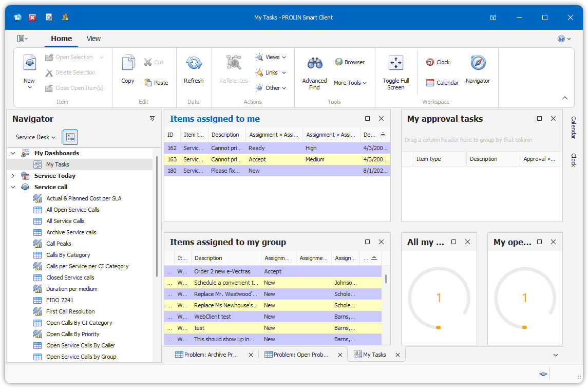The image size is (588, 388).
Task: Open the Service Desk dropdown
Action: (35, 137)
